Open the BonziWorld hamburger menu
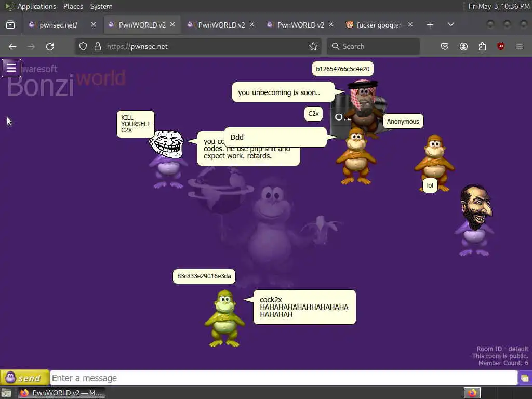The height and width of the screenshot is (399, 532). point(11,68)
